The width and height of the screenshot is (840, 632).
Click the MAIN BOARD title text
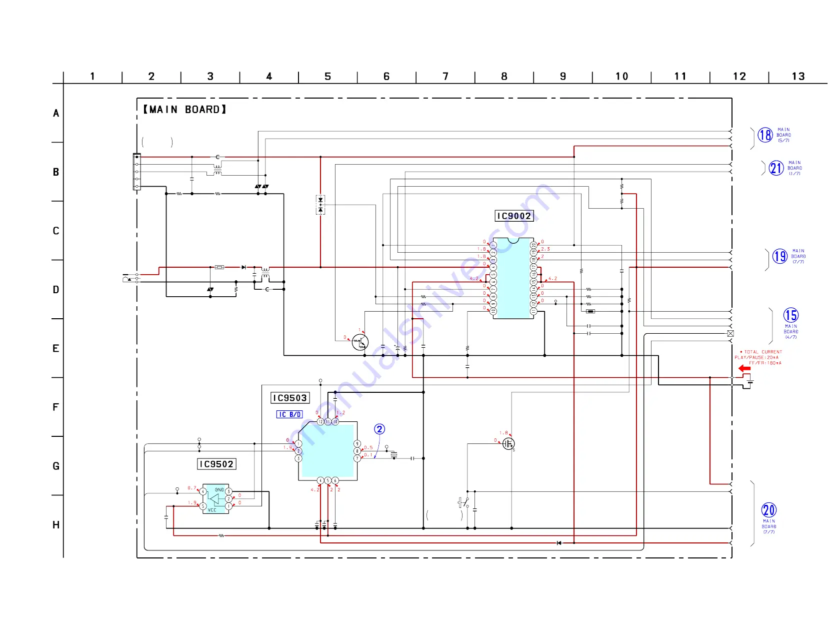184,110
